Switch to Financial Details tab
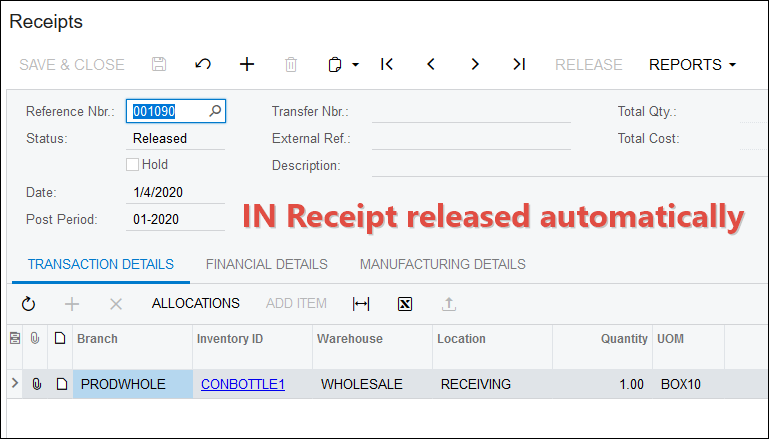This screenshot has width=769, height=439. click(x=266, y=264)
